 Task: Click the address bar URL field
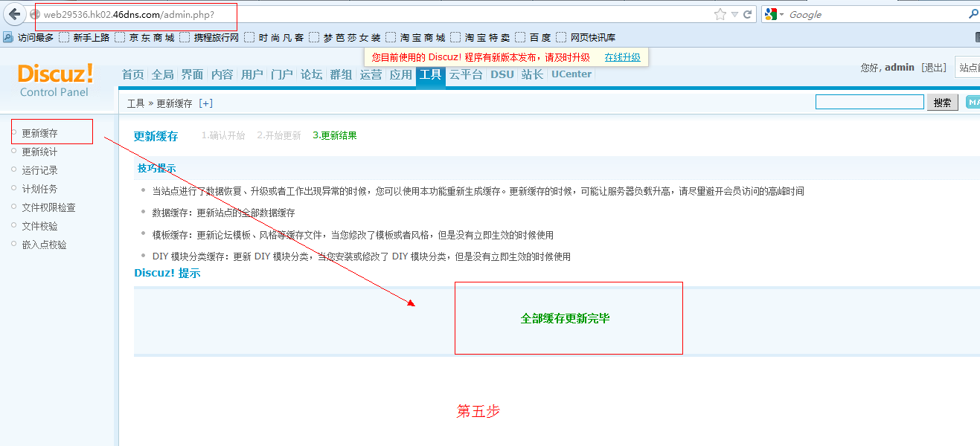372,14
